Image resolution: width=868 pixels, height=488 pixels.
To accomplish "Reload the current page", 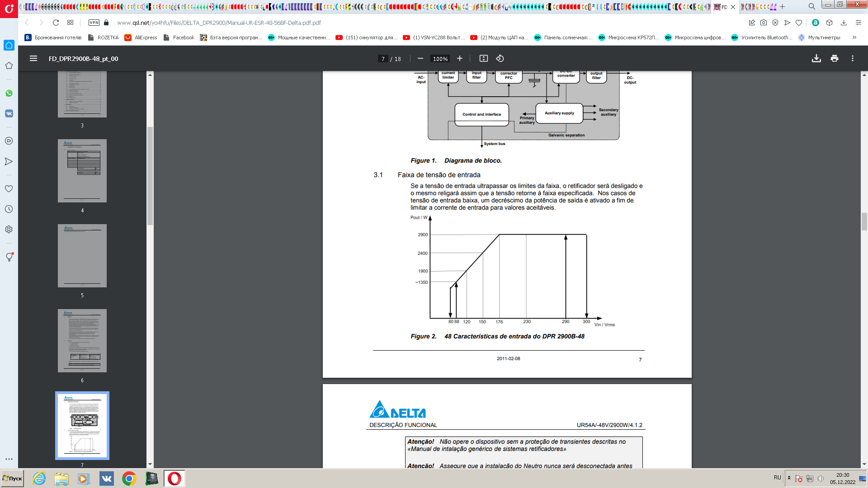I will click(x=56, y=23).
